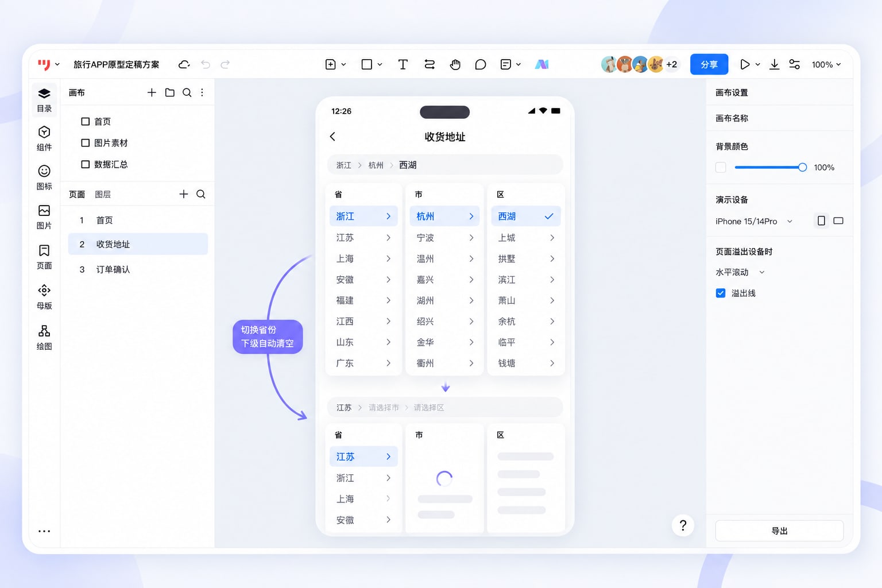Open the 图标 icon library panel

pyautogui.click(x=44, y=177)
